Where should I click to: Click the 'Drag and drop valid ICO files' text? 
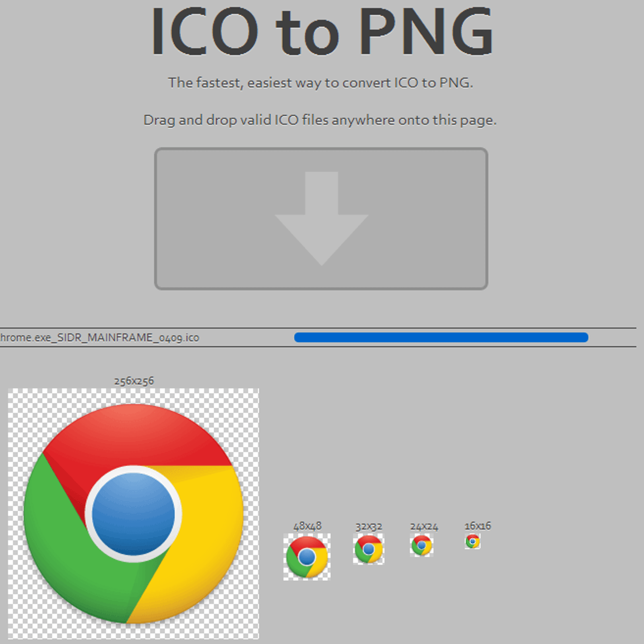[x=320, y=120]
